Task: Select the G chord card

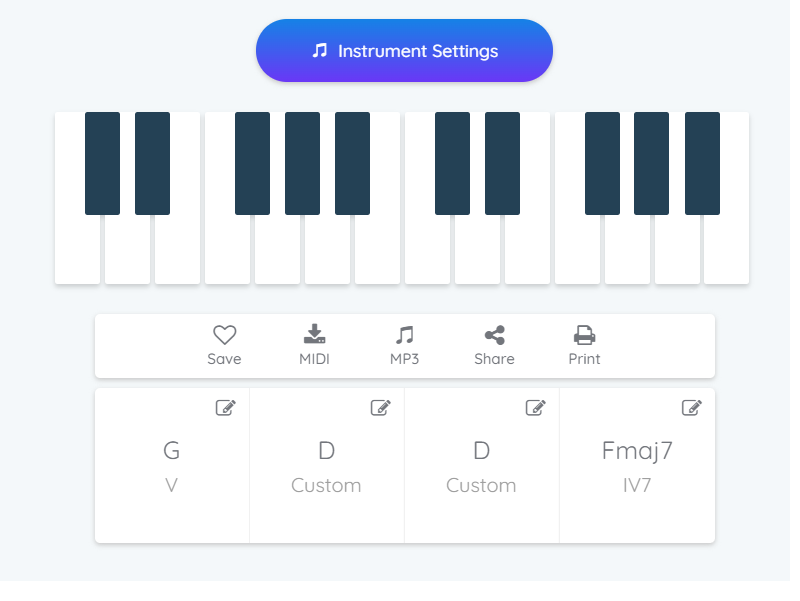Action: point(172,465)
